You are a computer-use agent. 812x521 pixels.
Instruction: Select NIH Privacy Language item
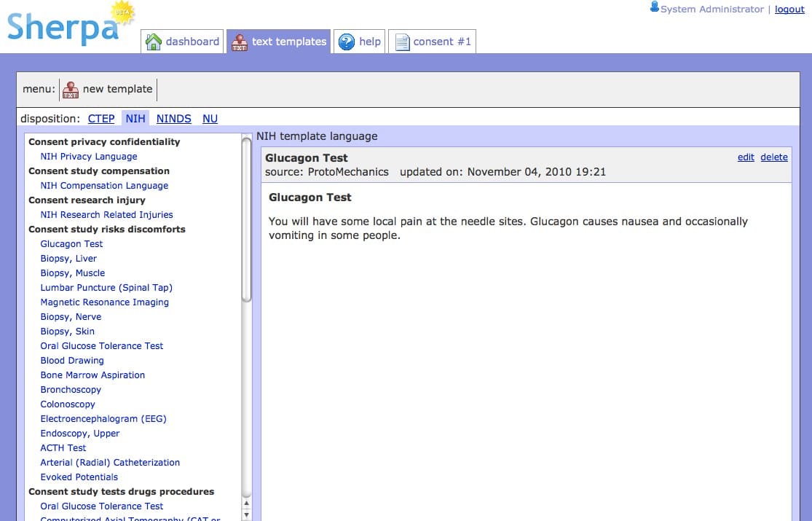[x=89, y=157]
